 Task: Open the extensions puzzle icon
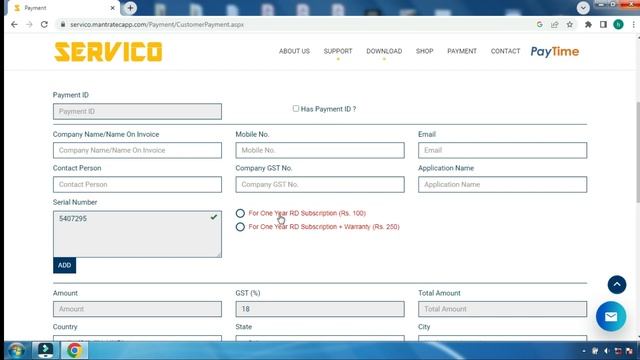point(588,24)
